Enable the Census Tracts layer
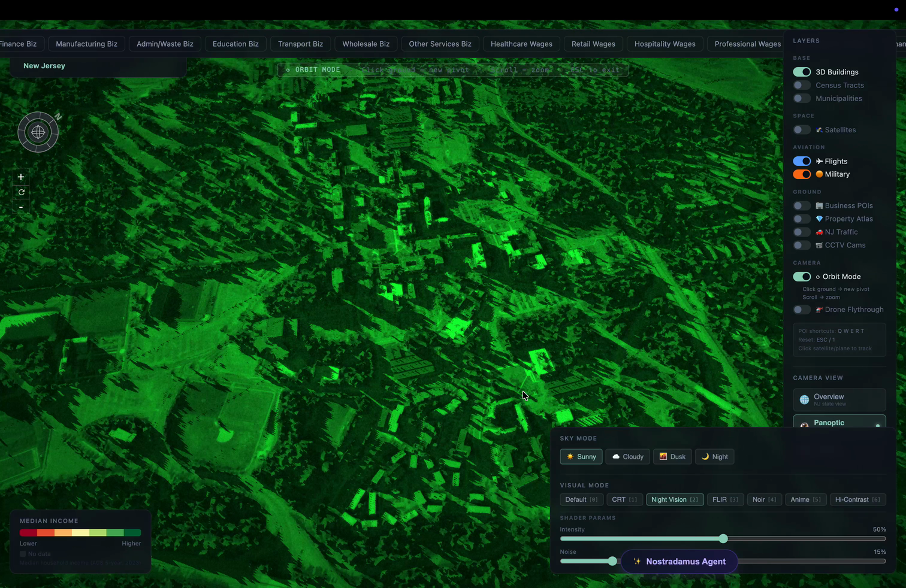The image size is (906, 588). (802, 85)
